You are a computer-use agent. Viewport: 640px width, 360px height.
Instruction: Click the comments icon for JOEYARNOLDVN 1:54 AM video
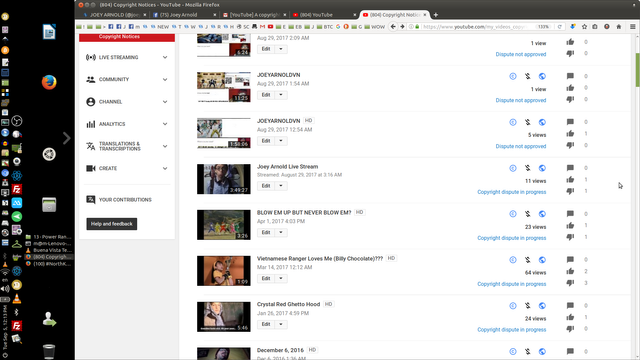pyautogui.click(x=570, y=76)
